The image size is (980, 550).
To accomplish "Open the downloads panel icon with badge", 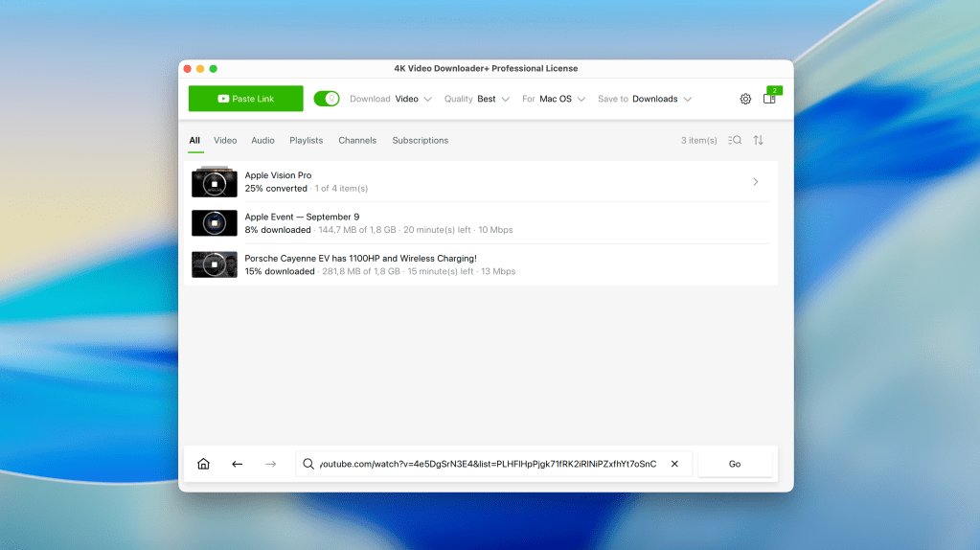I will [x=769, y=99].
